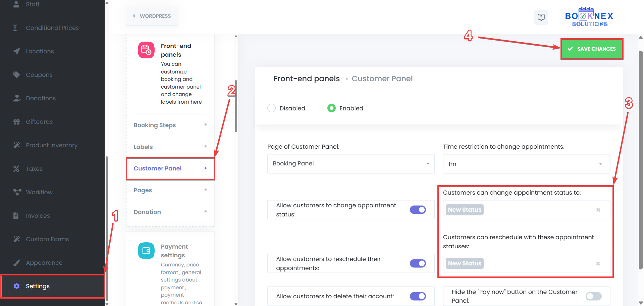This screenshot has height=306, width=644.
Task: Click the Front-end panels calendar icon
Action: (146, 50)
